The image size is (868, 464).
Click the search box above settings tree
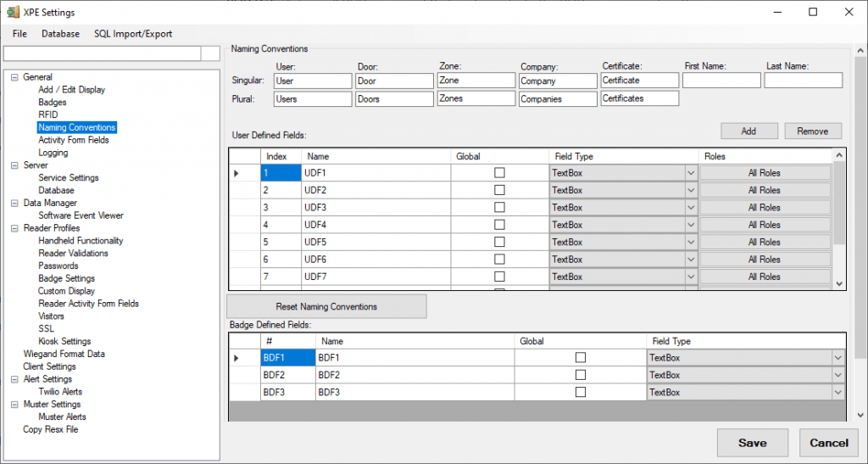pyautogui.click(x=103, y=53)
